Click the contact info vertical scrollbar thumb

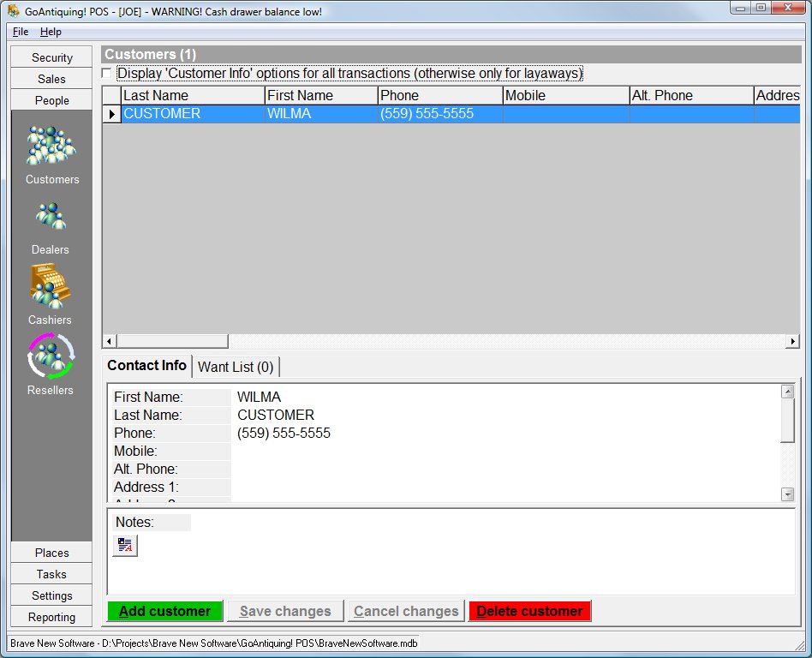pyautogui.click(x=788, y=420)
